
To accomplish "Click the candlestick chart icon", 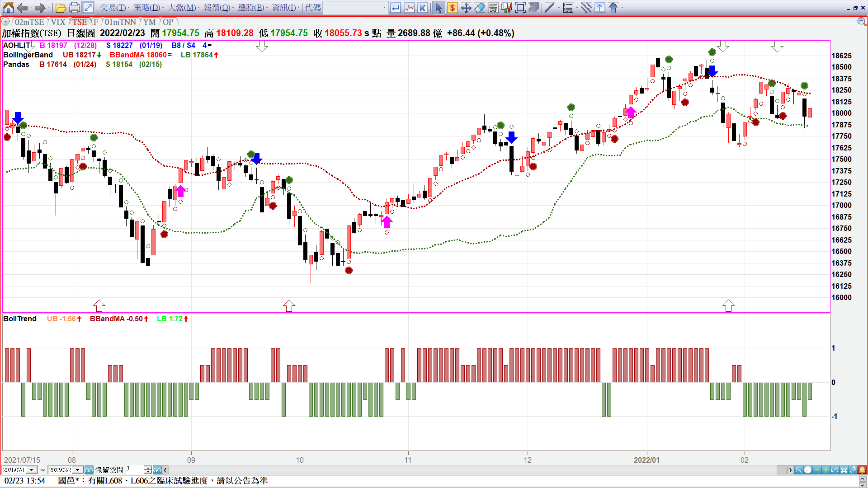I will click(507, 8).
